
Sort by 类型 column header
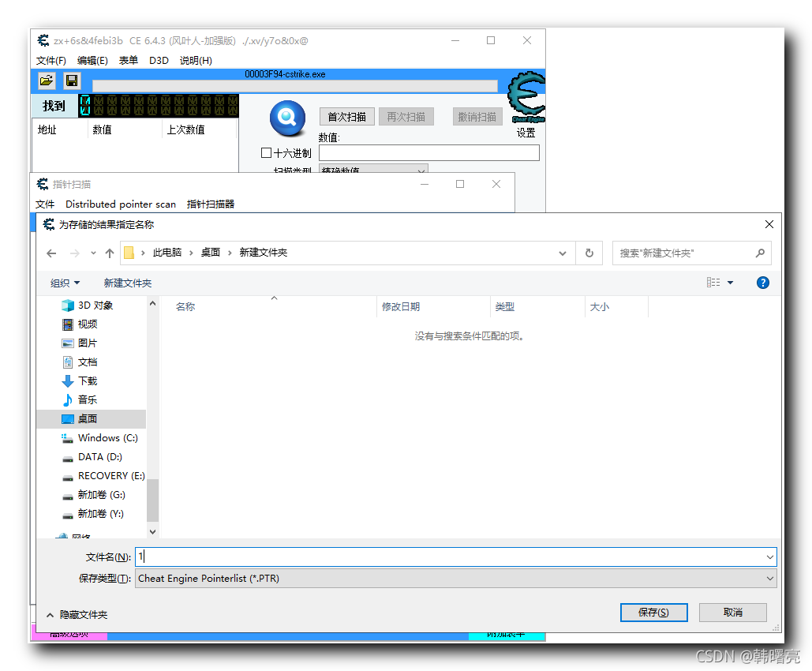tap(505, 307)
